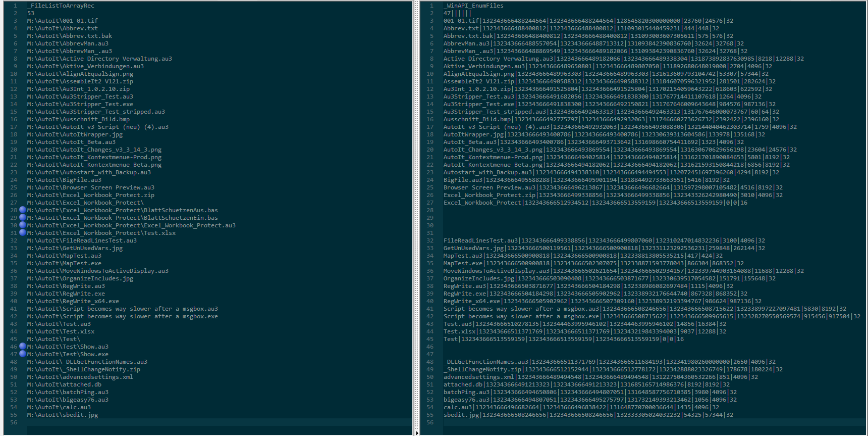Click the Excel_Workbook_Protect folder line in right pane

pyautogui.click(x=482, y=203)
